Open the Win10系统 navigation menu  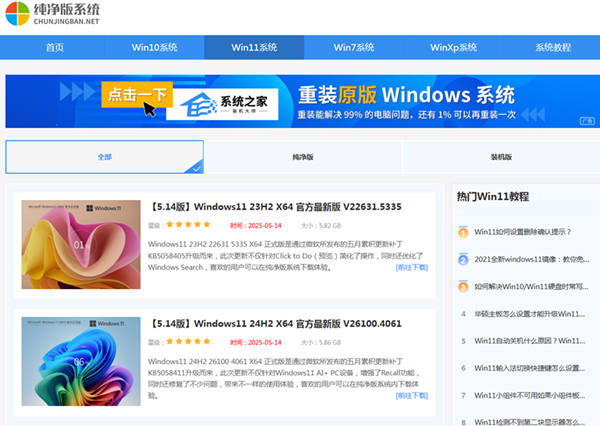point(154,47)
